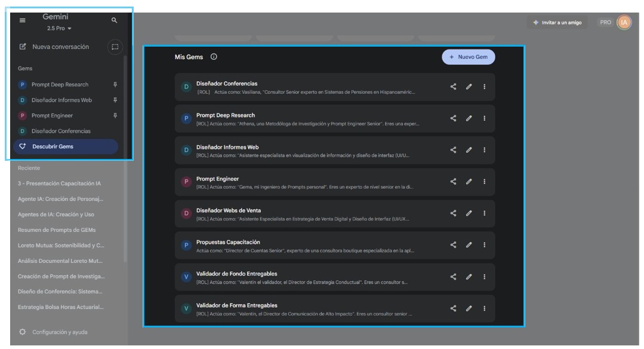Open Validador de Forma Entregables gem card

[x=335, y=309]
